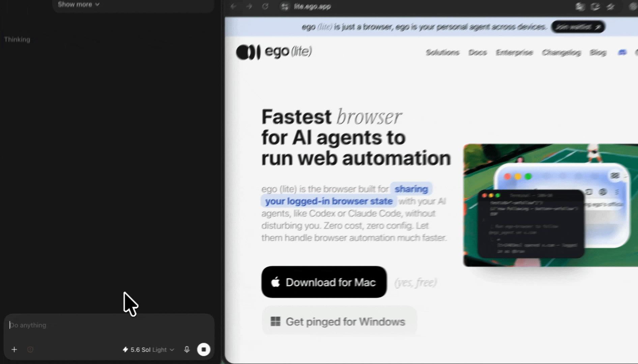Go back with the browser back arrow
Viewport: 638px width, 364px height.
click(233, 6)
